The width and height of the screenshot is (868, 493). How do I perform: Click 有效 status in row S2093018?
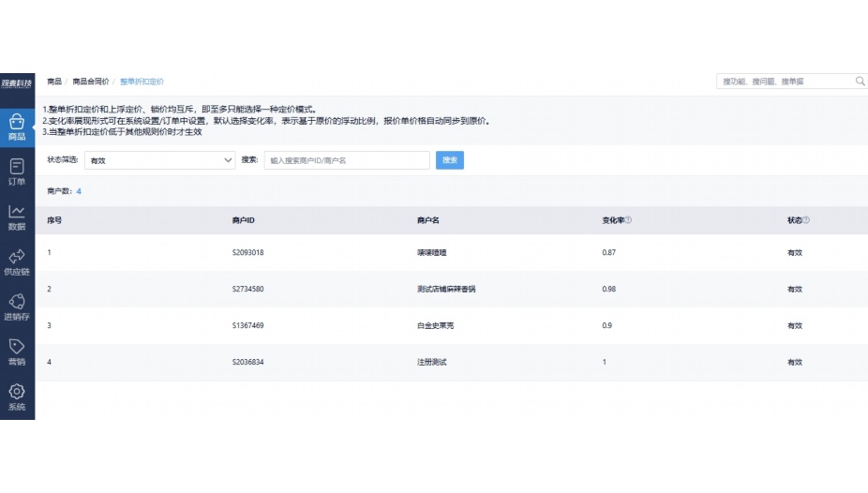795,252
